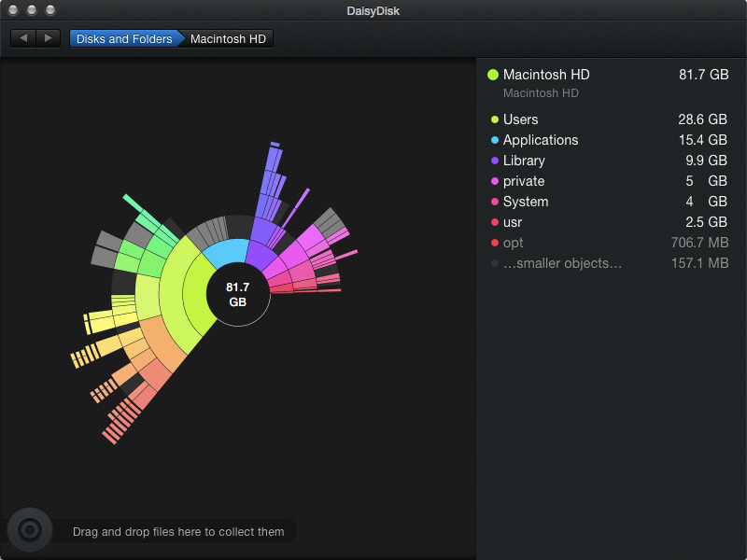Click the collector target icon
The image size is (747, 560).
30,530
